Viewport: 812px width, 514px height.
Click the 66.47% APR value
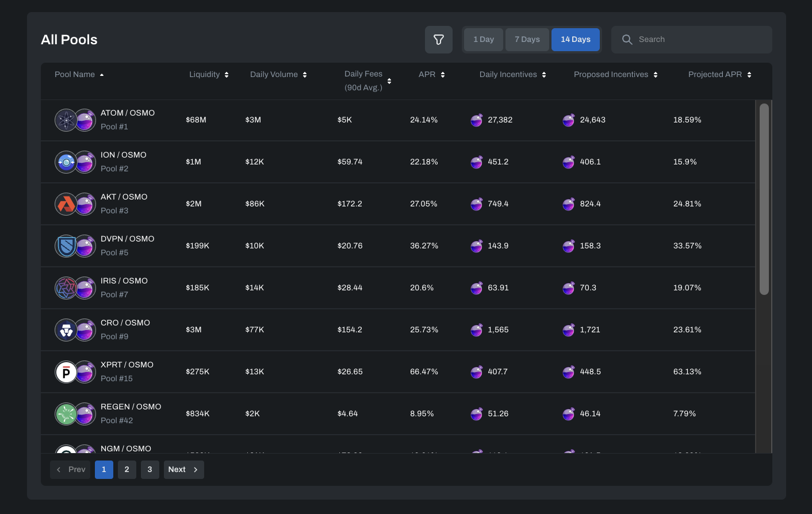tap(424, 372)
